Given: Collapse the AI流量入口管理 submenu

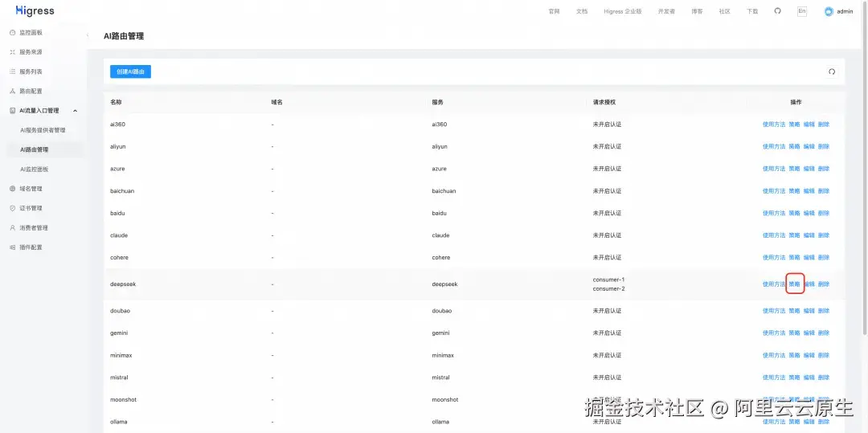Looking at the screenshot, I should pyautogui.click(x=43, y=111).
